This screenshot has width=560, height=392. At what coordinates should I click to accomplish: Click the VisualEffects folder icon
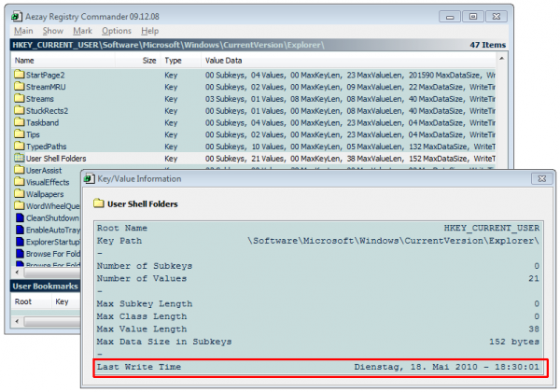coord(20,182)
